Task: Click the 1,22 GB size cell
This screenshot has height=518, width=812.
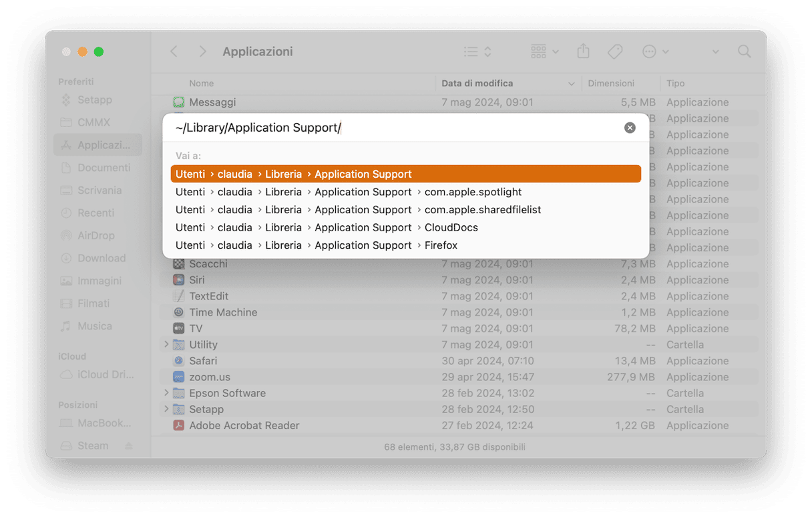Action: coord(636,425)
